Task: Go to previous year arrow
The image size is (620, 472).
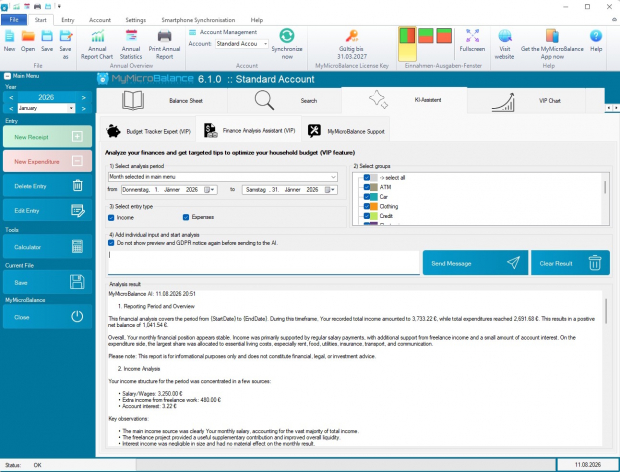Action: click(x=11, y=97)
